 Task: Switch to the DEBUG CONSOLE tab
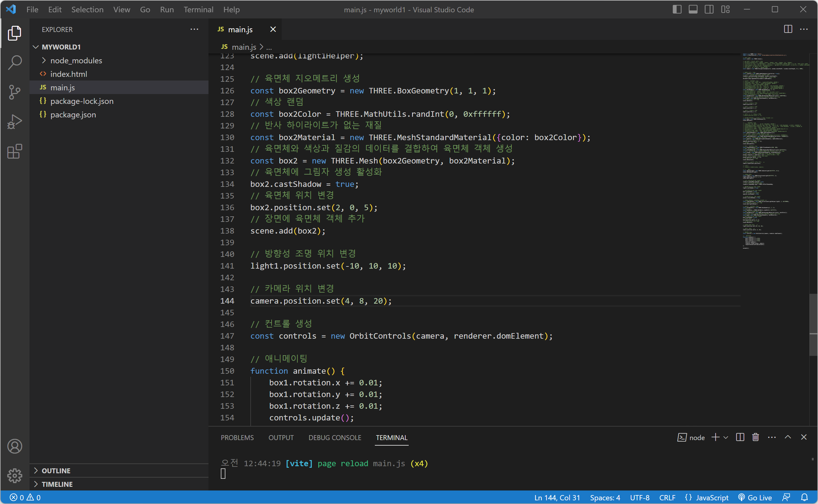point(335,438)
